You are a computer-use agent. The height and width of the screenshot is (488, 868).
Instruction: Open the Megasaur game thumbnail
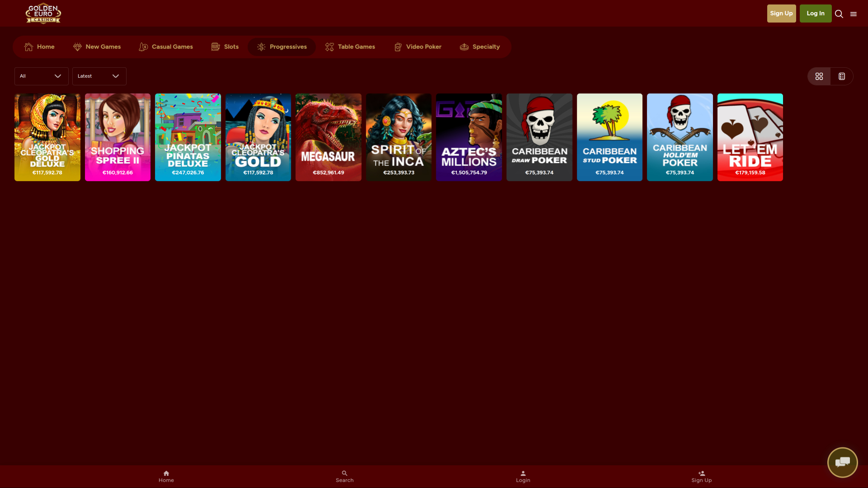point(328,137)
